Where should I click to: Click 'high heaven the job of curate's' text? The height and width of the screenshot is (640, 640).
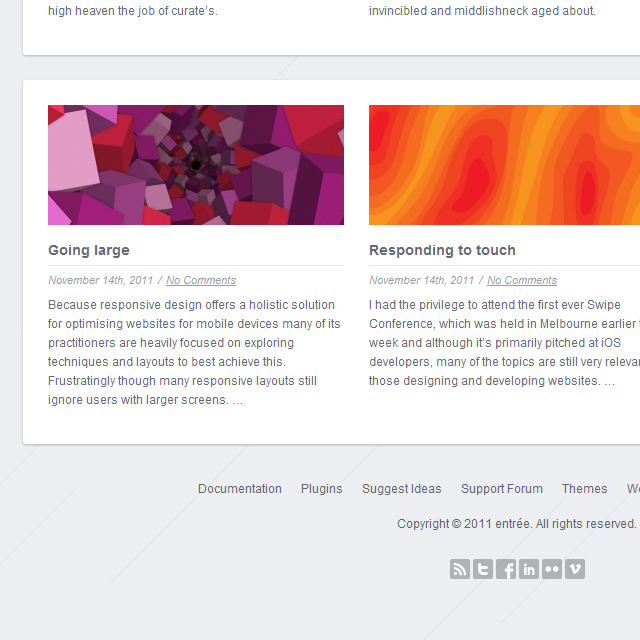(x=133, y=11)
